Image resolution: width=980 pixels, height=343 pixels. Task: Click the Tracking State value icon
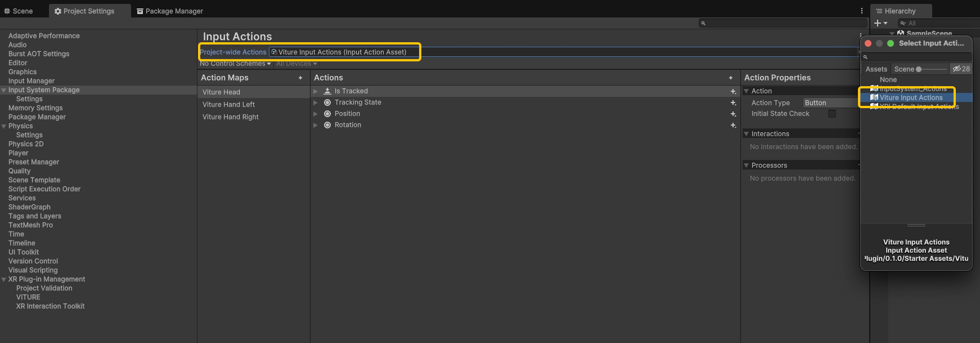pyautogui.click(x=327, y=103)
